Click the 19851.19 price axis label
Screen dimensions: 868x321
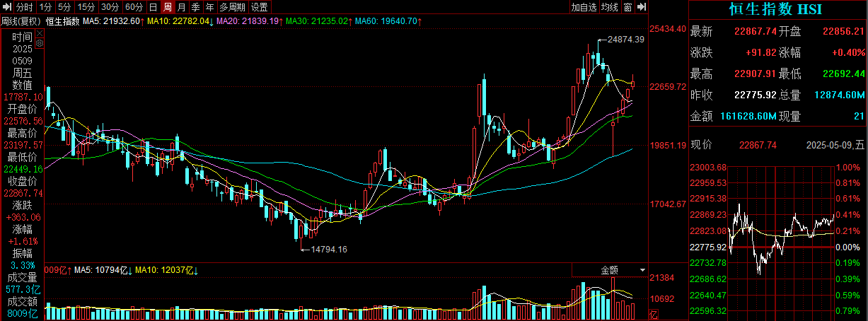[668, 145]
